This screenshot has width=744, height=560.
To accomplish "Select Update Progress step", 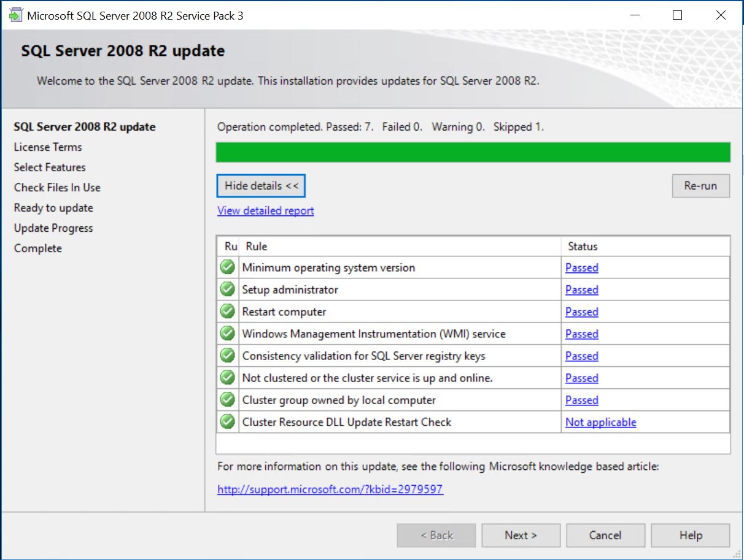I will pos(53,228).
